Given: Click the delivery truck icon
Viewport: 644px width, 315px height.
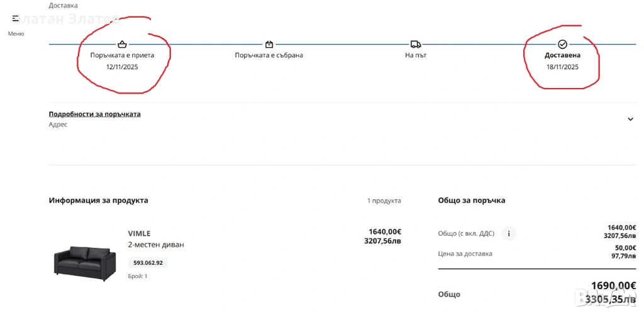Looking at the screenshot, I should (x=415, y=45).
